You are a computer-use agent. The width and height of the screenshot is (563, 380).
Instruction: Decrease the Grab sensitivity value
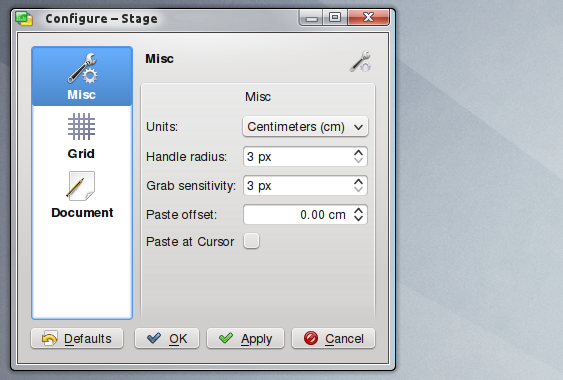358,189
